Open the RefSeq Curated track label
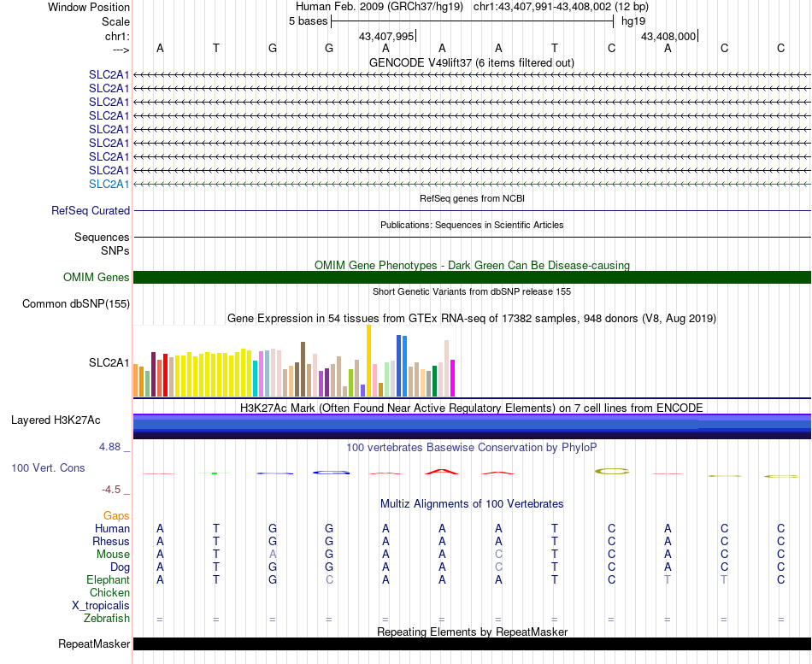The width and height of the screenshot is (812, 664). (91, 211)
